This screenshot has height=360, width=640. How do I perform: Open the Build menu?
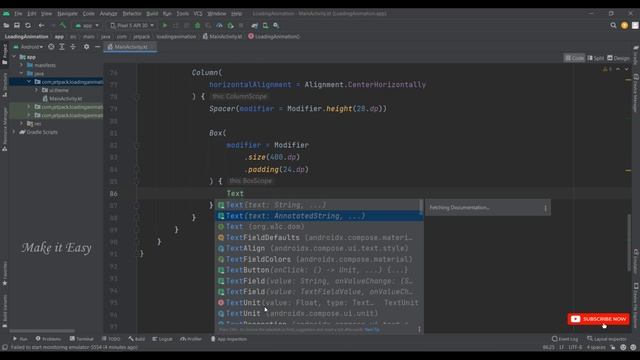coord(152,13)
